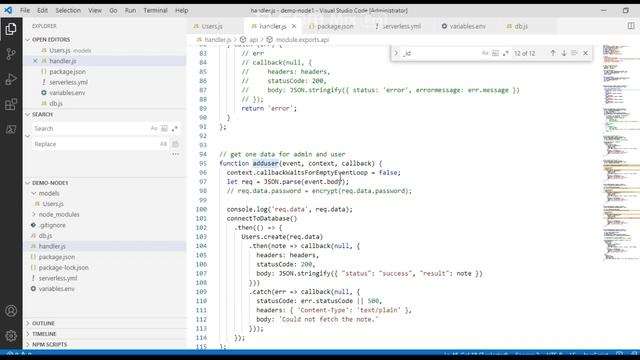Toggle replace chevron in sidebar search
The image size is (640, 360).
click(x=28, y=136)
